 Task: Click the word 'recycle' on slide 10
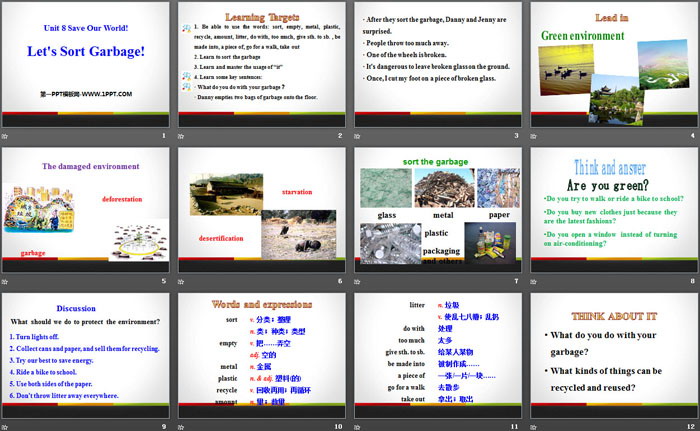pos(226,390)
